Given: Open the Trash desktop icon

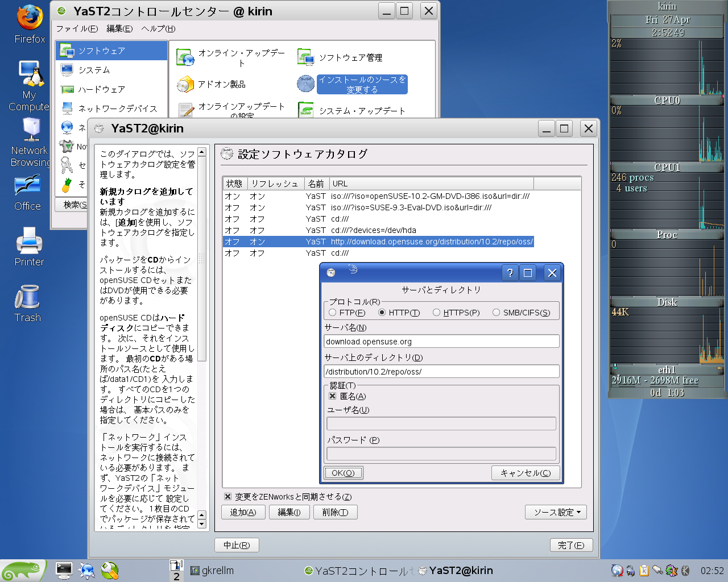Looking at the screenshot, I should [x=27, y=298].
